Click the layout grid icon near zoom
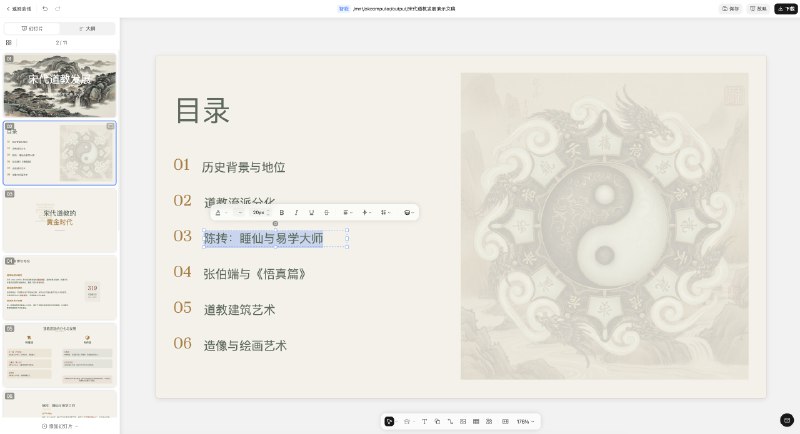The image size is (800, 434). coord(505,421)
